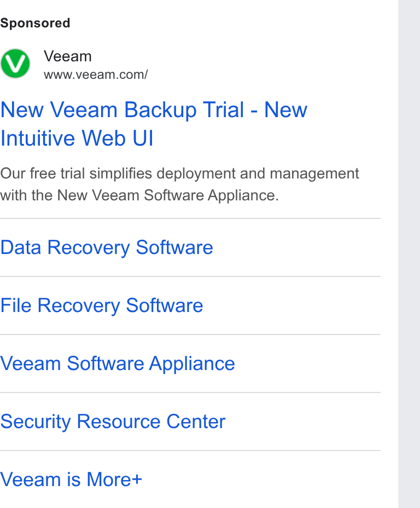Open the www.veeam.com URL
Viewport: 420px width, 508px height.
[x=96, y=74]
